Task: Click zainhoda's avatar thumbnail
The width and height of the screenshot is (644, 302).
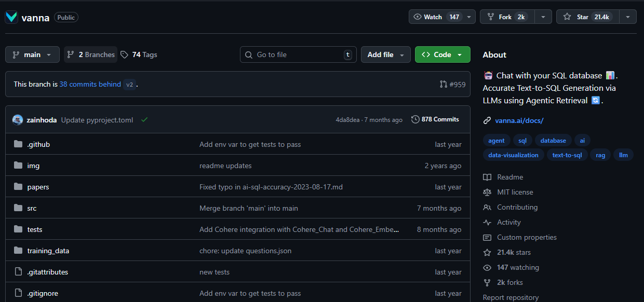Action: (18, 120)
